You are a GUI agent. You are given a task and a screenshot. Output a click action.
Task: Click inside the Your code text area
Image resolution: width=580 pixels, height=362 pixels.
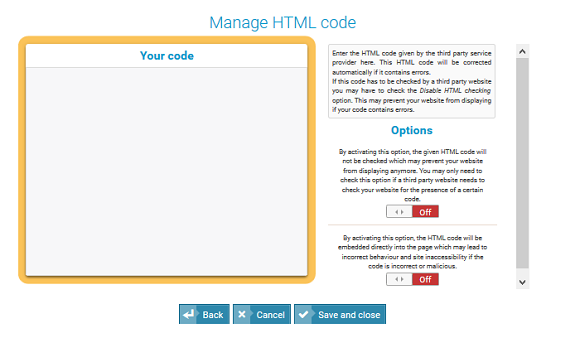tap(166, 171)
